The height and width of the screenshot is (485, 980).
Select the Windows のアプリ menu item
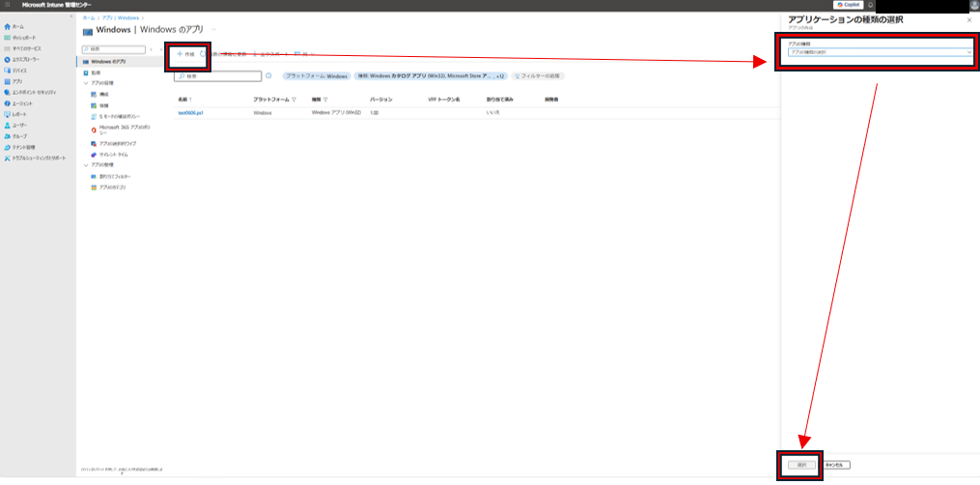click(x=107, y=61)
